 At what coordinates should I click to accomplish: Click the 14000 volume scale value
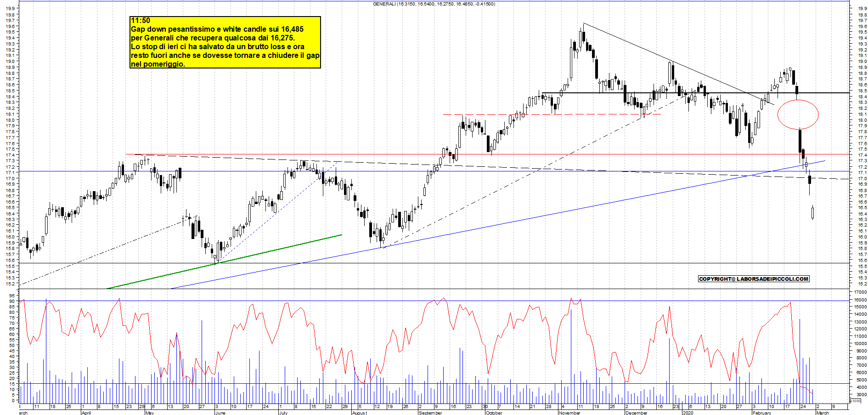click(860, 314)
